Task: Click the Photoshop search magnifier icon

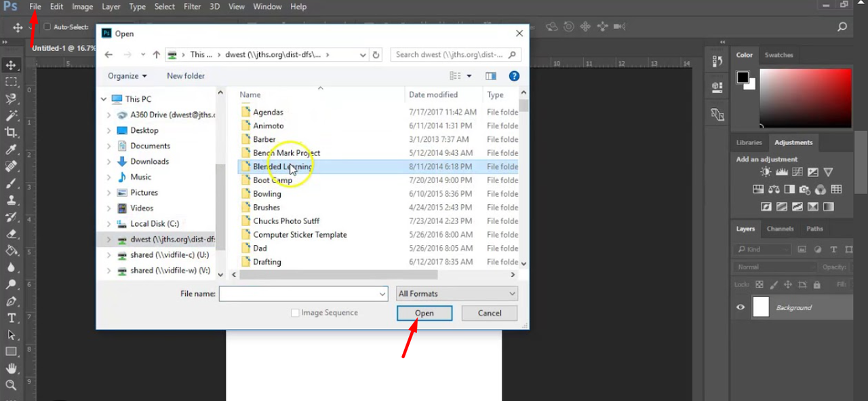Action: click(842, 27)
